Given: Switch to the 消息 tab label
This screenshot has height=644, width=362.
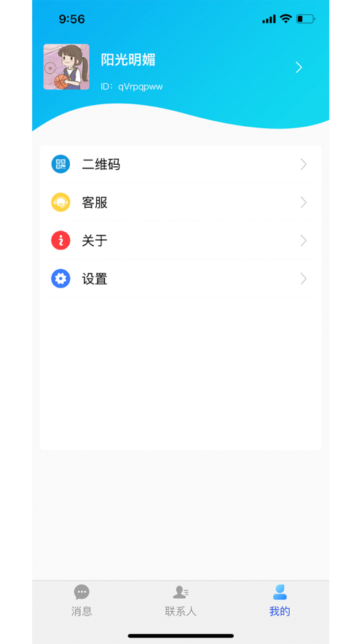Looking at the screenshot, I should tap(82, 611).
